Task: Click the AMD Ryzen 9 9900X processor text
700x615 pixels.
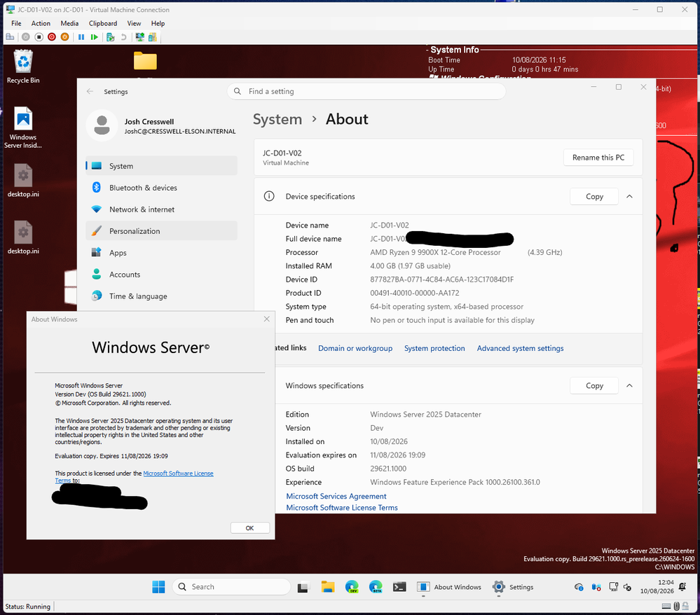Action: pos(435,252)
